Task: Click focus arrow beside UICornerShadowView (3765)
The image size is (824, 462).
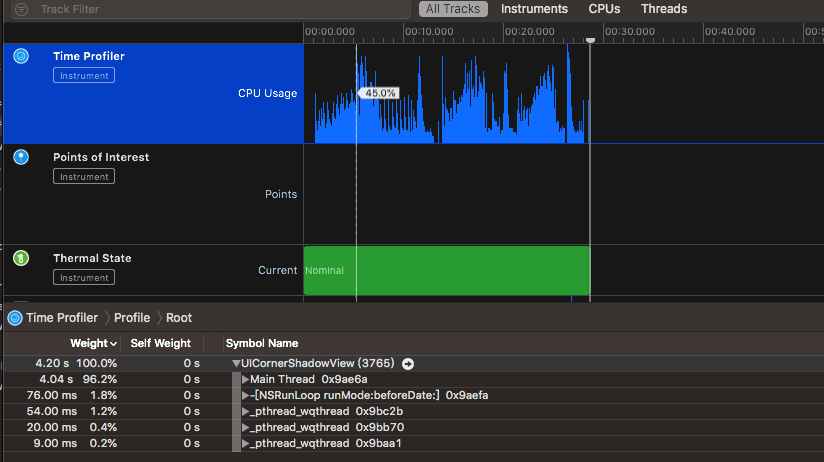Action: click(408, 364)
